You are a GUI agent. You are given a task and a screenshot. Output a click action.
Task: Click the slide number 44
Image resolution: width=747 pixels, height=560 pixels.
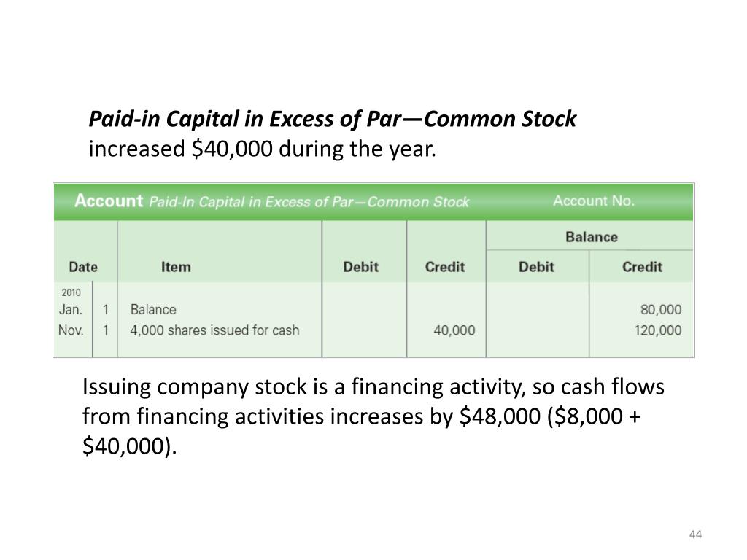coord(695,534)
